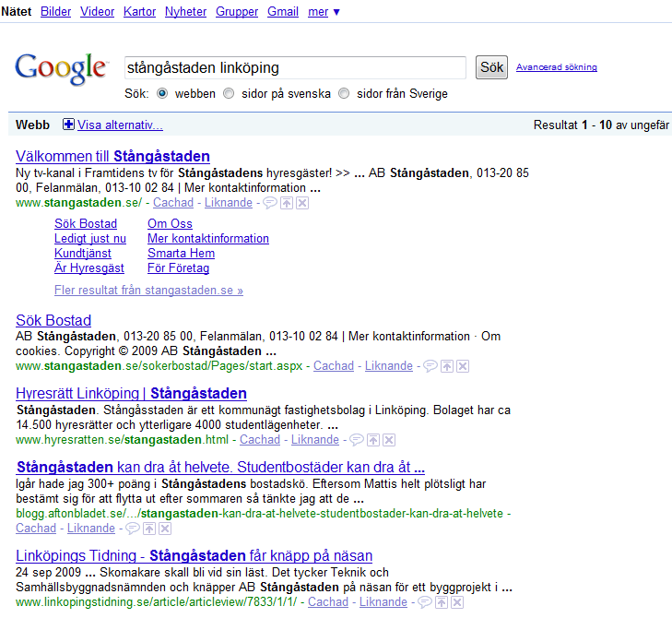Open the 'Är Hyresgäst' sitelink
Image resolution: width=672 pixels, height=618 pixels.
point(89,268)
